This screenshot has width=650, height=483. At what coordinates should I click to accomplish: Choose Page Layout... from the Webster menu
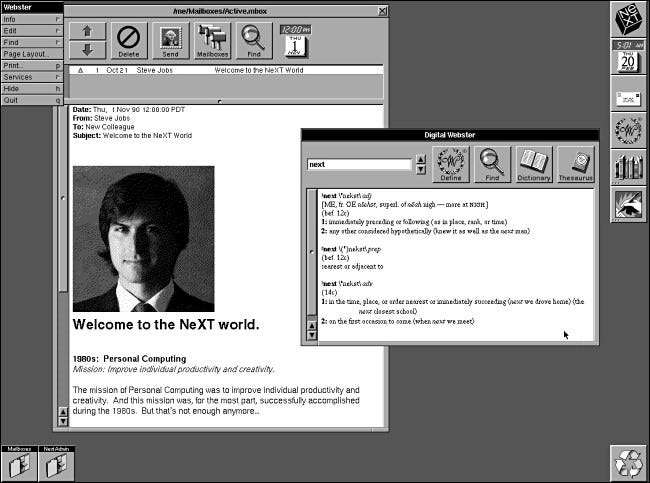32,54
